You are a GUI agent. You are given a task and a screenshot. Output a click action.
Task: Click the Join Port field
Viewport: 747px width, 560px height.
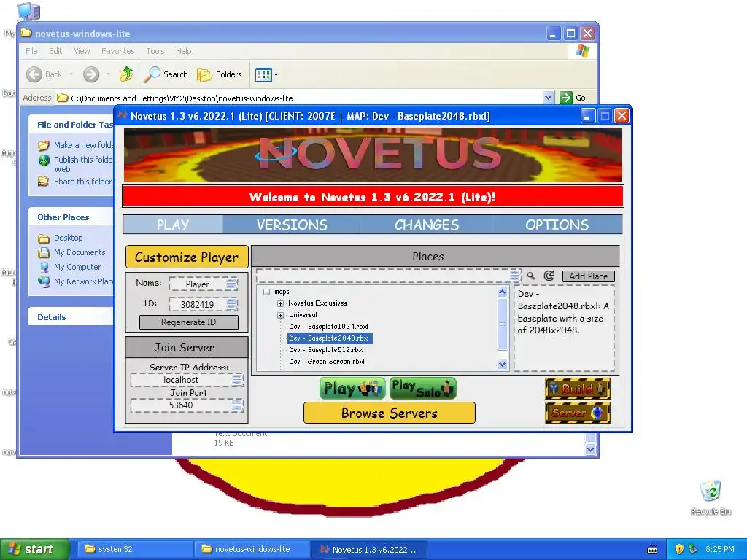187,405
